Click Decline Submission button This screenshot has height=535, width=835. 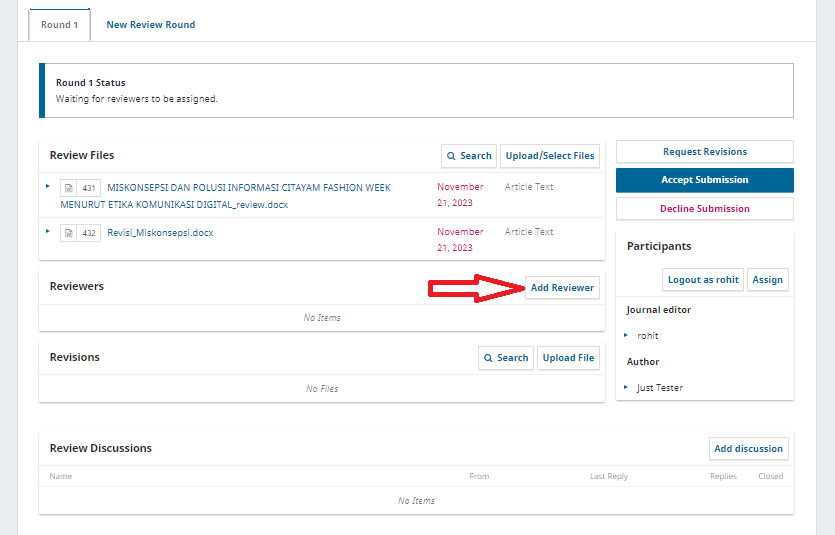[705, 209]
